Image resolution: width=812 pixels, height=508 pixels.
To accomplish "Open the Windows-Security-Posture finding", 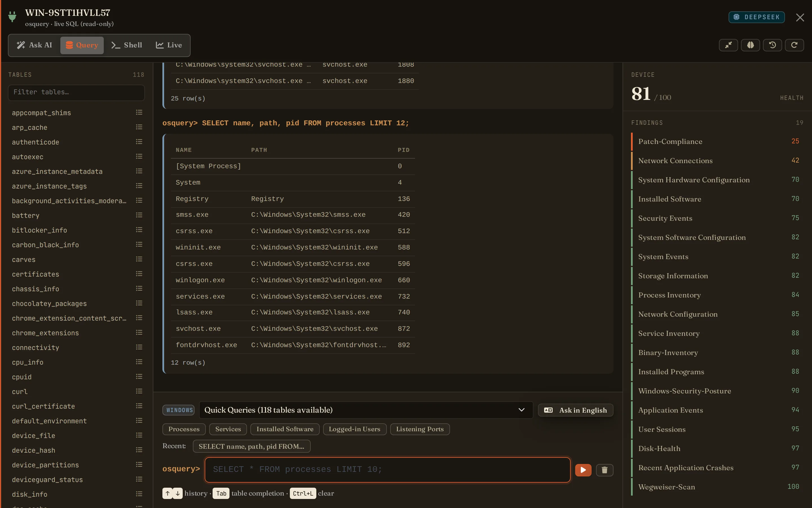I will pos(717,391).
